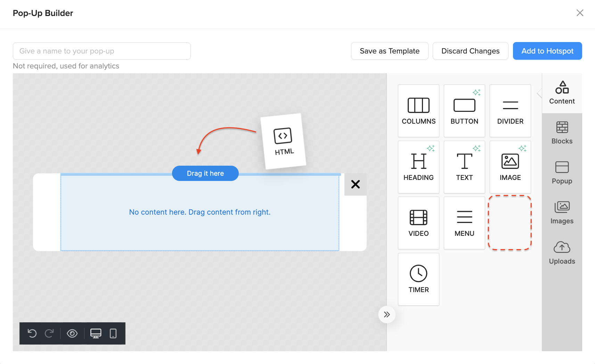Image resolution: width=595 pixels, height=364 pixels.
Task: Pick the Divider content block
Action: [x=510, y=111]
